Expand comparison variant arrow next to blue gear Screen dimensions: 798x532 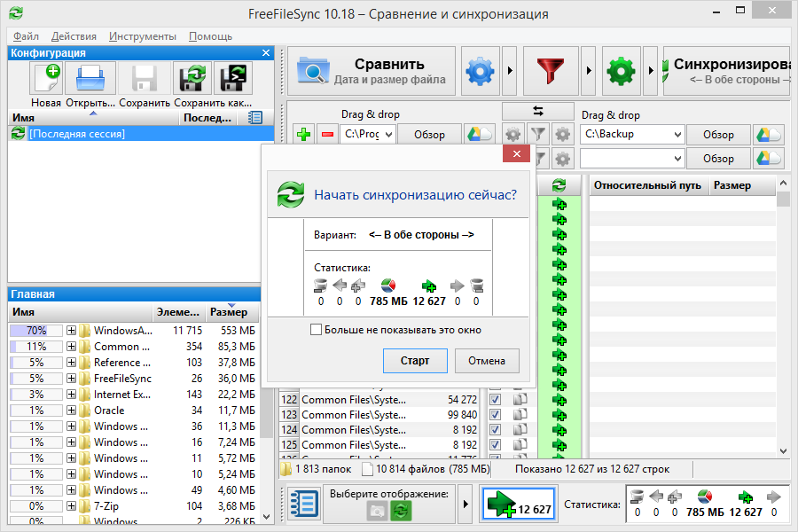pyautogui.click(x=510, y=71)
